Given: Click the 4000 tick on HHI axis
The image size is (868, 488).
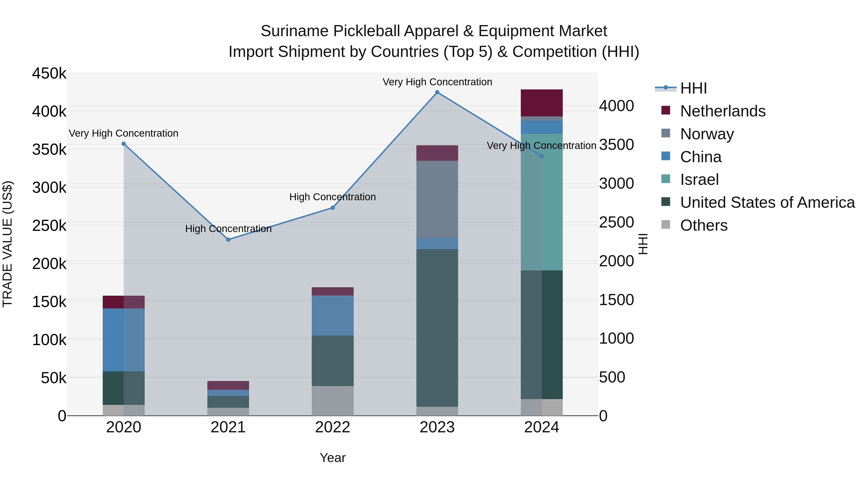Looking at the screenshot, I should [617, 106].
